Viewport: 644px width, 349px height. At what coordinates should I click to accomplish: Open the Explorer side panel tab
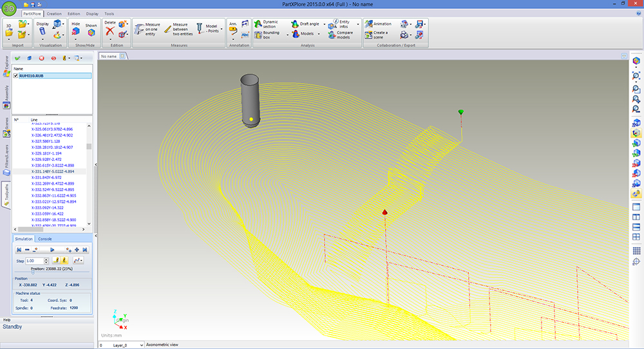click(6, 66)
